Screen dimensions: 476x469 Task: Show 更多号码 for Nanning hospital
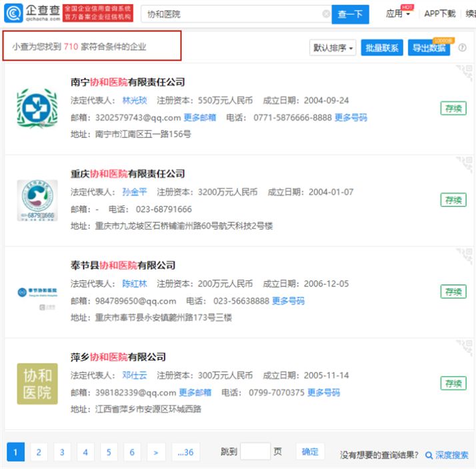[351, 117]
